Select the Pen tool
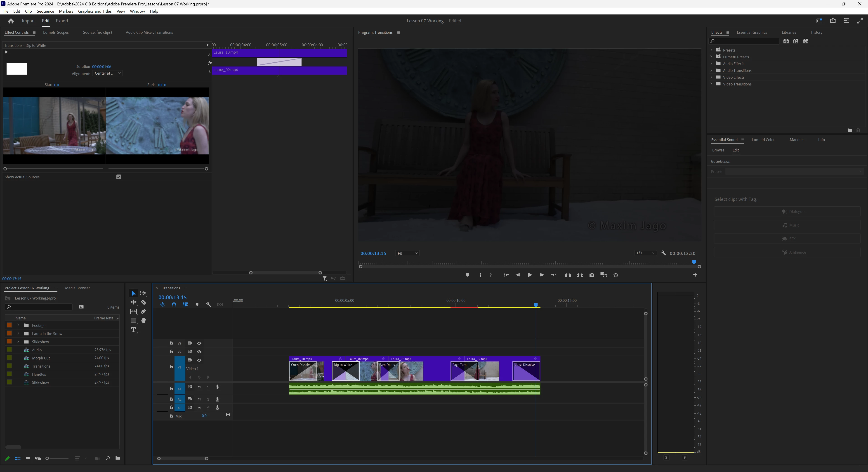Image resolution: width=868 pixels, height=472 pixels. coord(144,311)
